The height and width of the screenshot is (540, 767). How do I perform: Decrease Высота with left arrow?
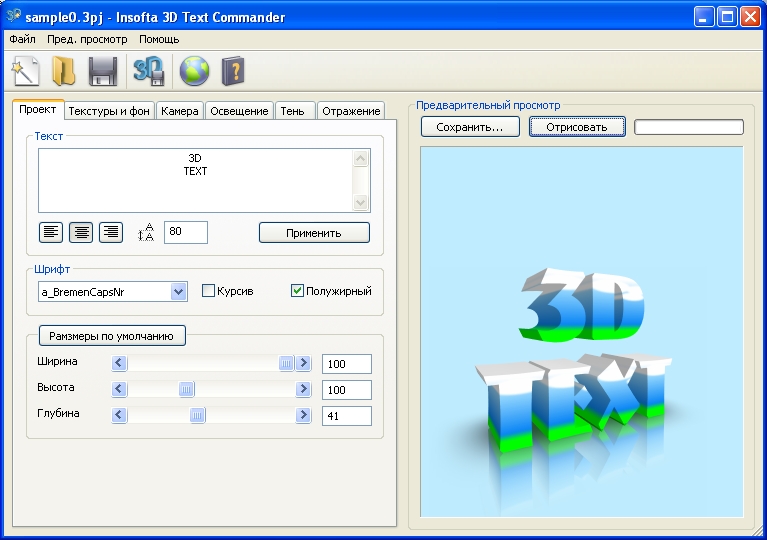(x=119, y=389)
